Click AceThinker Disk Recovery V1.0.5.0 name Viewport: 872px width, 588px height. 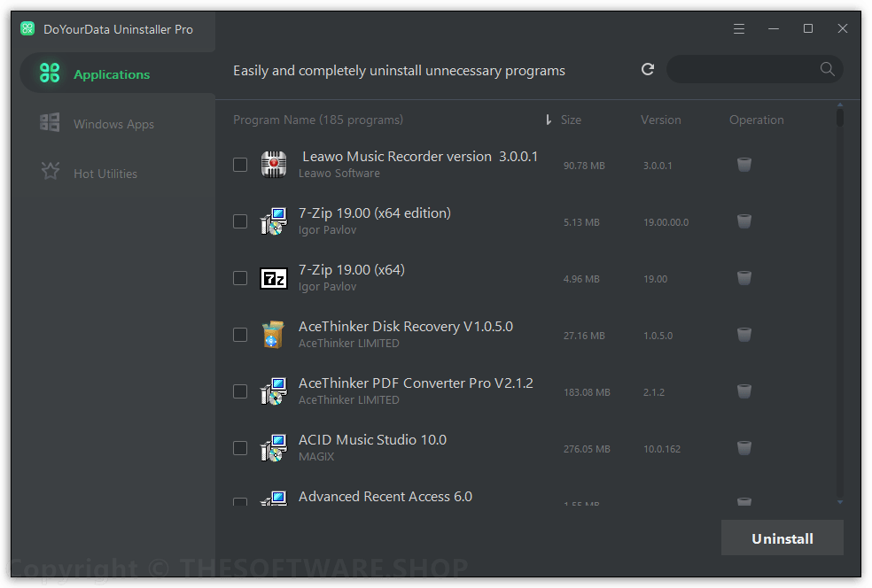(x=406, y=326)
